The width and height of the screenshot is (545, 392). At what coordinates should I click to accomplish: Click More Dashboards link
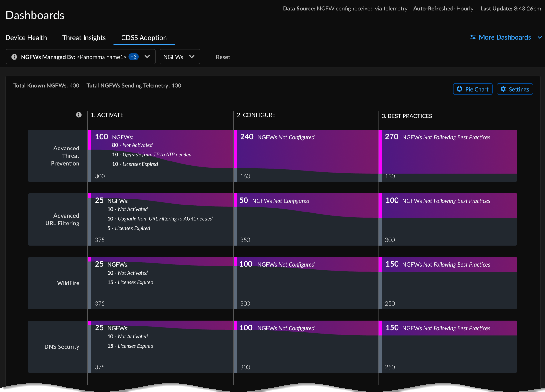504,37
